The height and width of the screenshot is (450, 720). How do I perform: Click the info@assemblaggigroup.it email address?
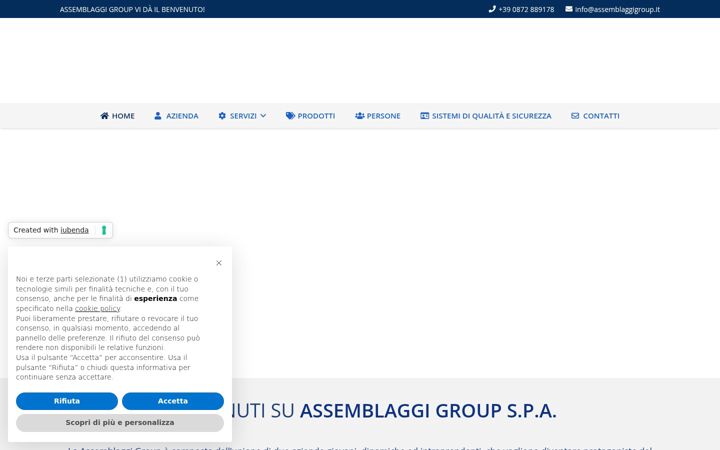(617, 9)
